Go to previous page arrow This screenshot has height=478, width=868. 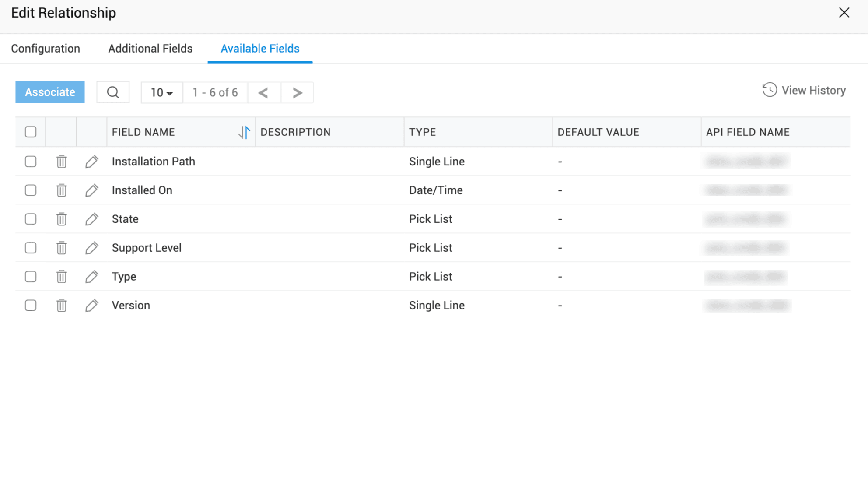tap(263, 93)
